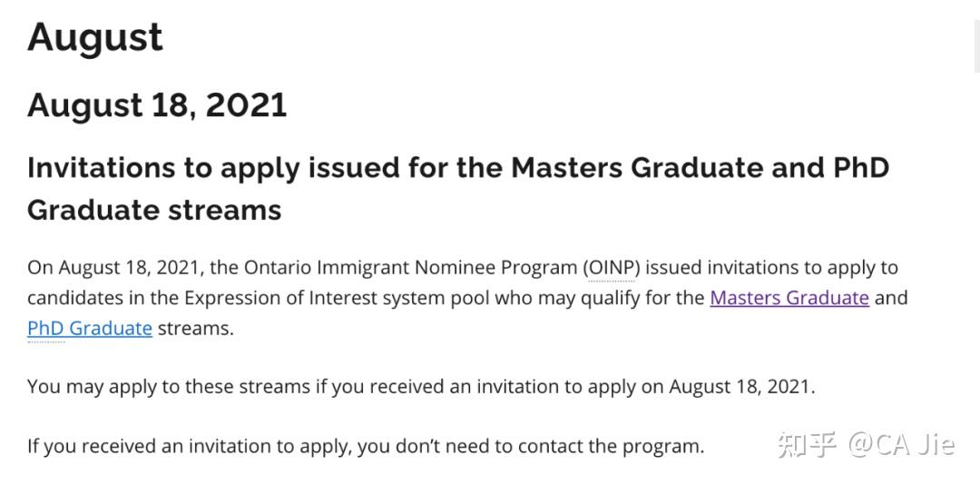Click the word 'streams.' after PhD Graduate link

coord(196,328)
